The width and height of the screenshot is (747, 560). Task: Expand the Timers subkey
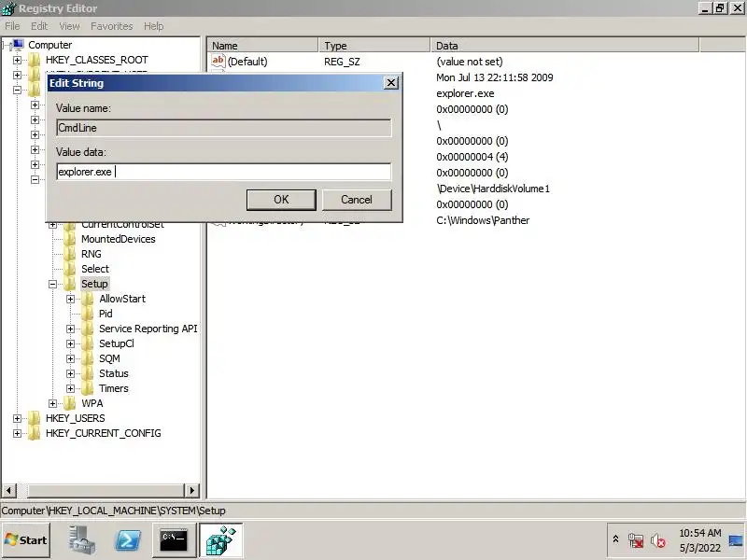point(71,388)
